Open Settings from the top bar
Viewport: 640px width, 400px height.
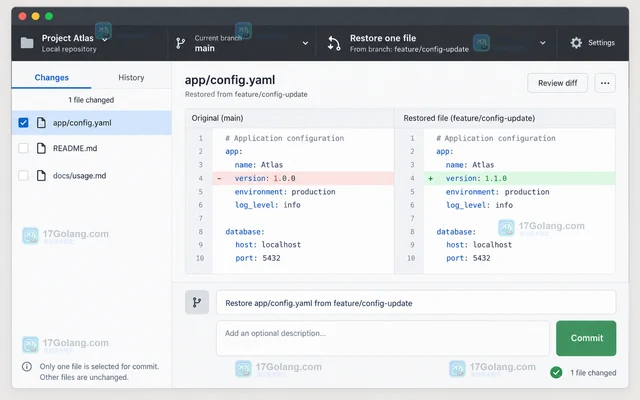coord(592,43)
